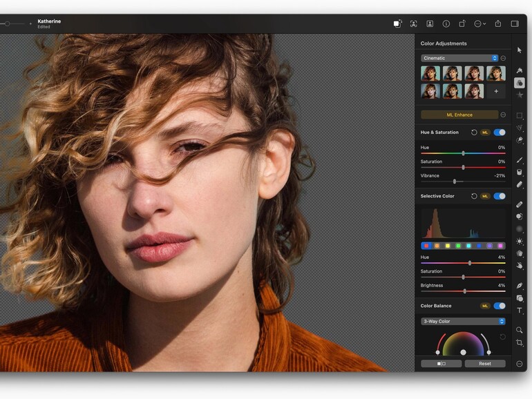Click the Select Subject toolbar icon
This screenshot has height=399, width=532.
(414, 23)
